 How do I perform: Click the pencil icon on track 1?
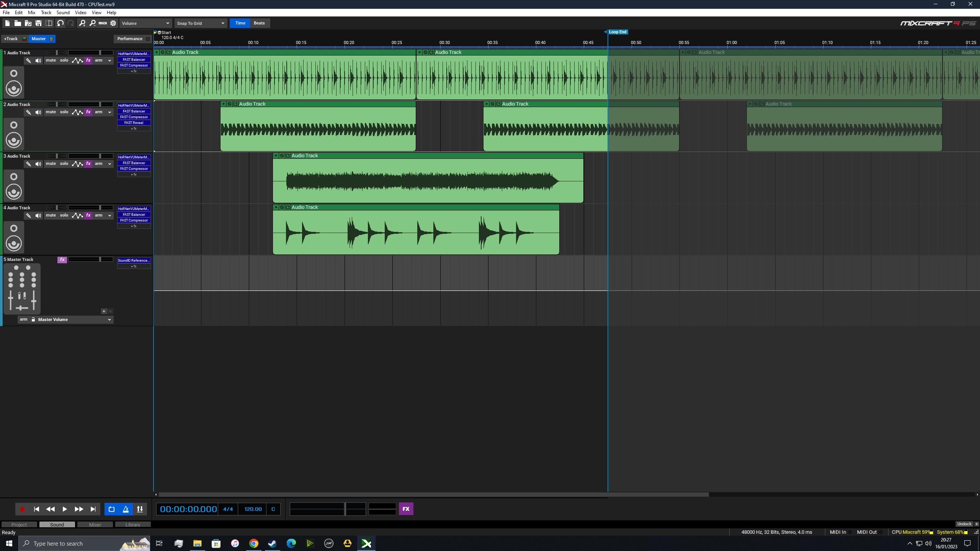(x=28, y=60)
